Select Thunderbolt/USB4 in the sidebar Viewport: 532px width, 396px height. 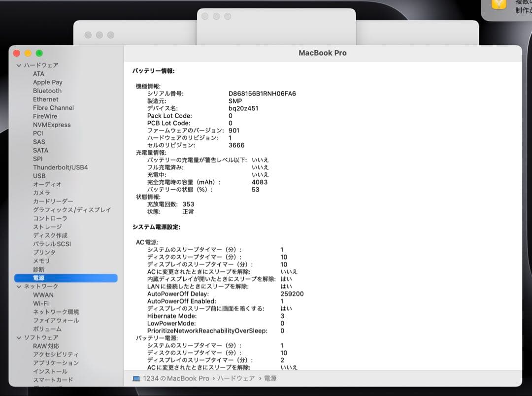(x=61, y=167)
